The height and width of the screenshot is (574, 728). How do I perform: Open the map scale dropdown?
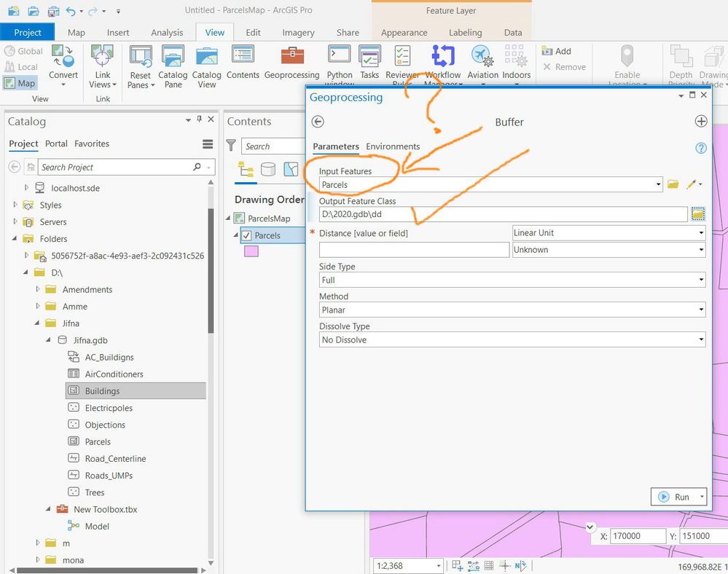(x=438, y=566)
